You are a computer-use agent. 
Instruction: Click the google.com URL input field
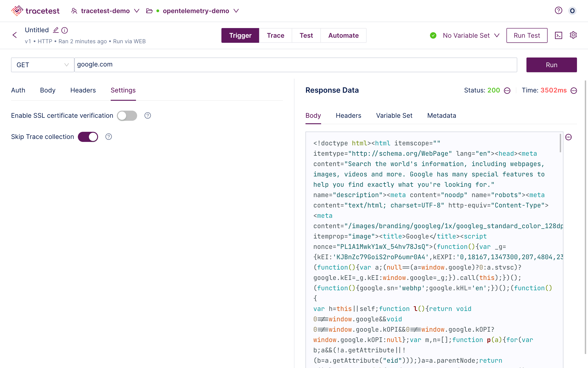coord(295,65)
